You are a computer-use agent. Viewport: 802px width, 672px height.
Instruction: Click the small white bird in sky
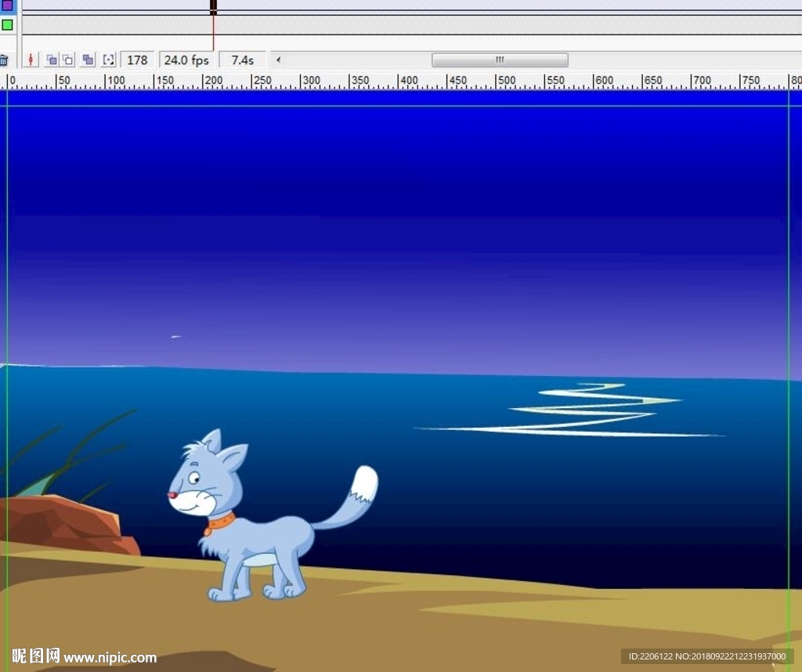pos(175,337)
